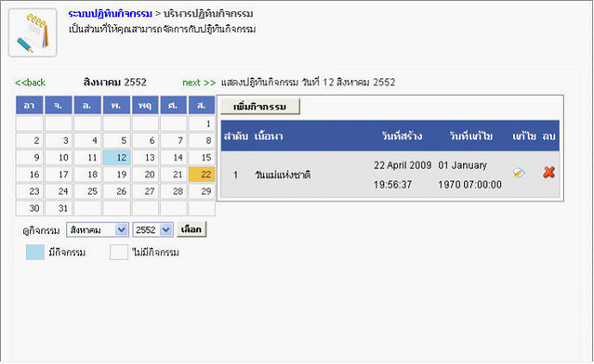Screen dimensions: 594x364
Task: Go to previous month via <<back link
Action: coord(31,83)
